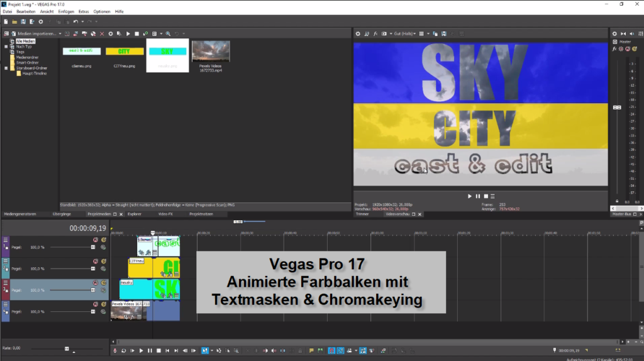Viewport: 644px width, 361px height.
Task: Mute the top video track
Action: pyautogui.click(x=96, y=240)
